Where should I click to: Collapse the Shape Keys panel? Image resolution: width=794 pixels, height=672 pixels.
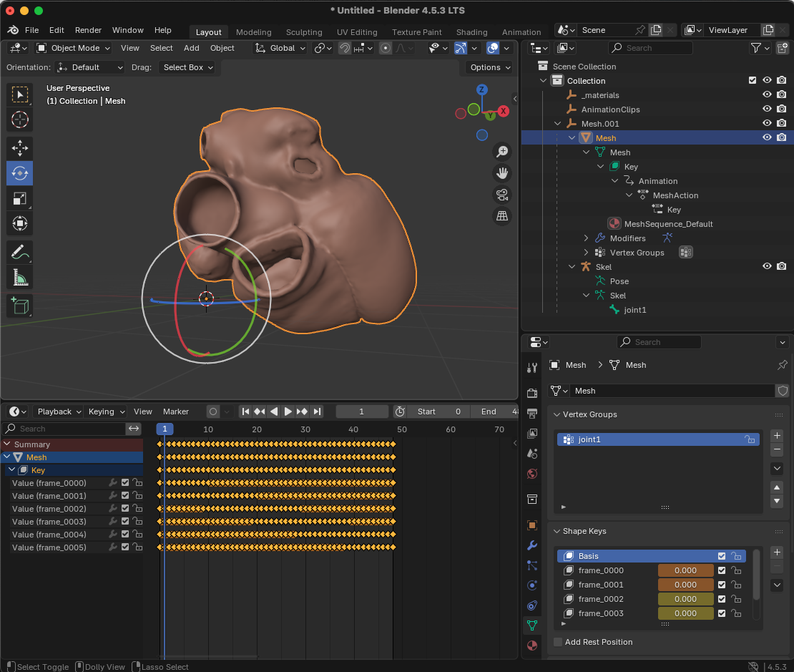click(x=558, y=531)
